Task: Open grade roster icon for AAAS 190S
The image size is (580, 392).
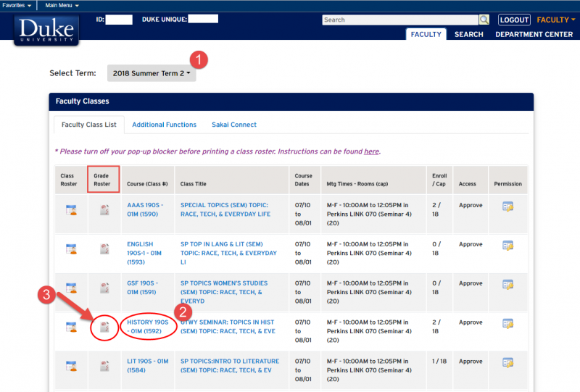Action: (104, 210)
